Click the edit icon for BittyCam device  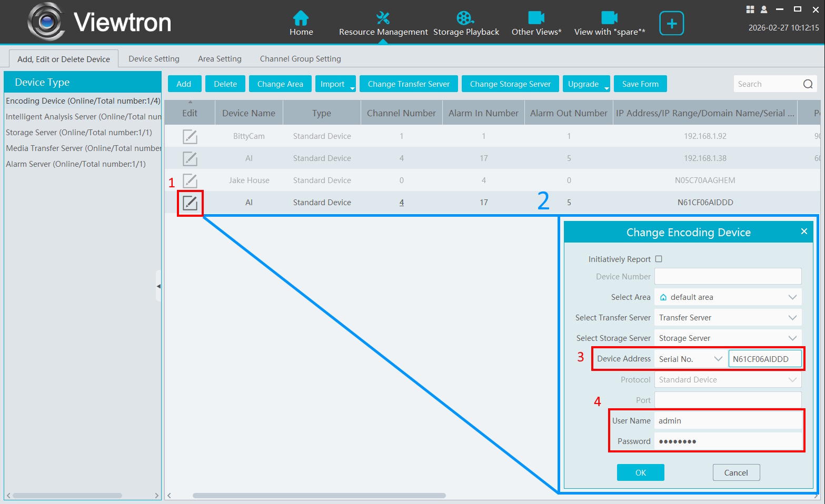coord(190,136)
